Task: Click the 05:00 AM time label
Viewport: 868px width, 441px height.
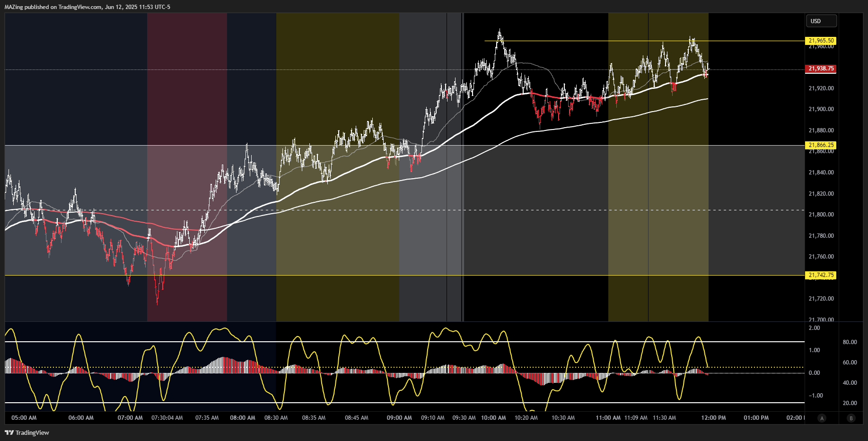Action: coord(24,418)
